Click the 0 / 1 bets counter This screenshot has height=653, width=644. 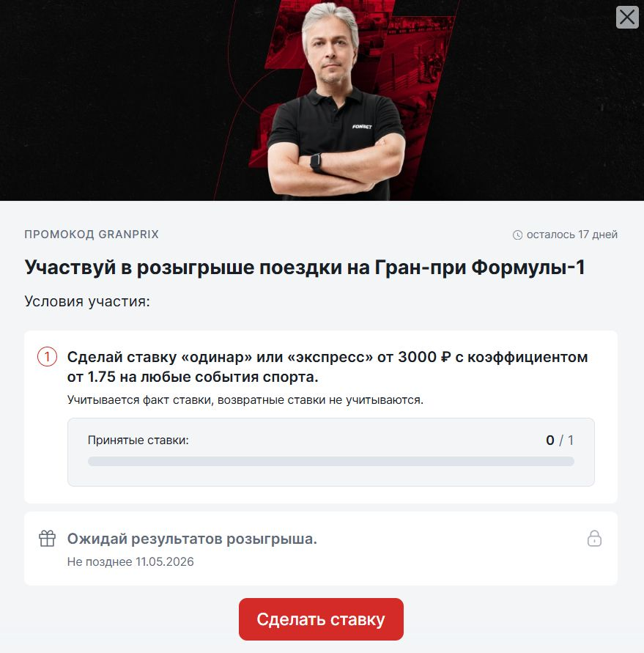click(560, 440)
